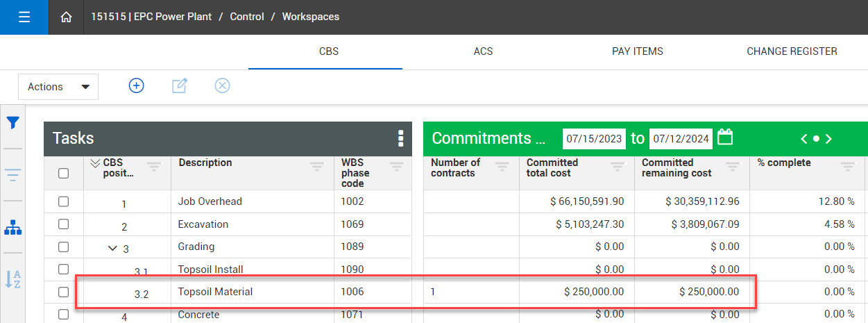This screenshot has height=323, width=868.
Task: Open the Change Register tab
Action: coord(792,51)
